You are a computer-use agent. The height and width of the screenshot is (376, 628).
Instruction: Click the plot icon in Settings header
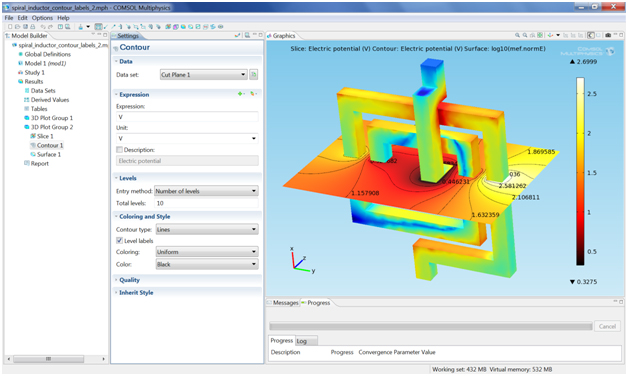(x=237, y=35)
